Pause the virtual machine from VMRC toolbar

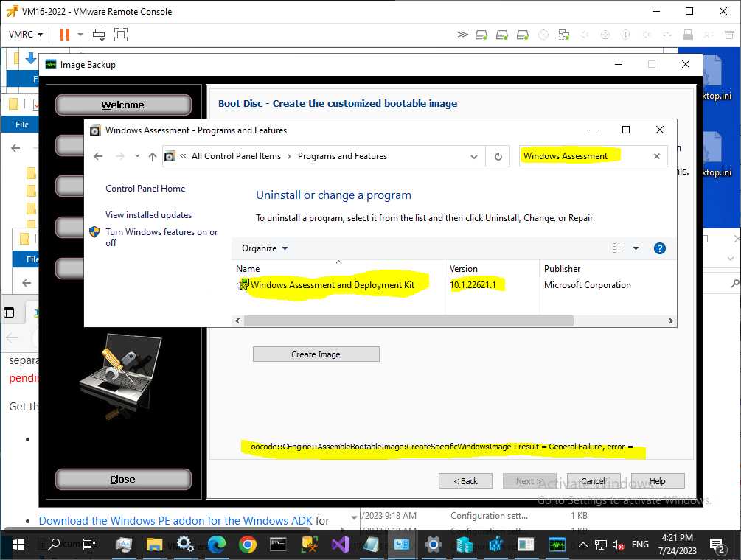[x=65, y=35]
